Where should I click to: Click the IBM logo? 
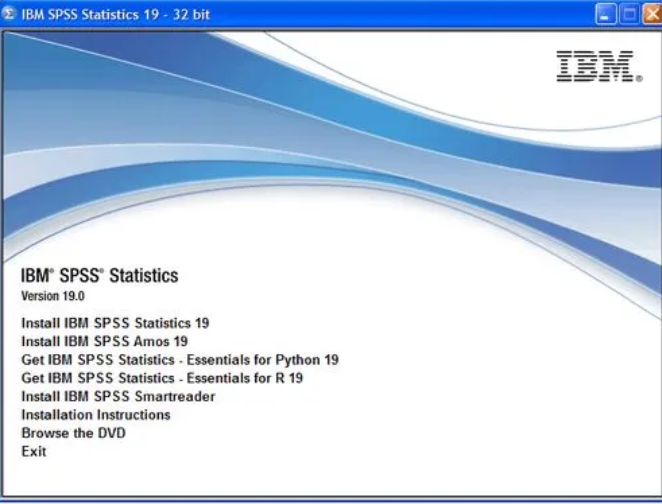click(599, 66)
